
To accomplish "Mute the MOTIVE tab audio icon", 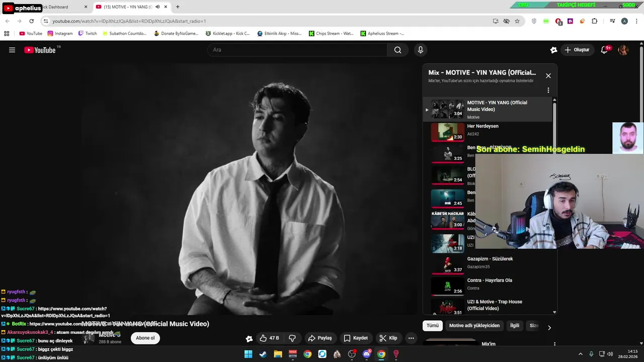I will 157,7.
